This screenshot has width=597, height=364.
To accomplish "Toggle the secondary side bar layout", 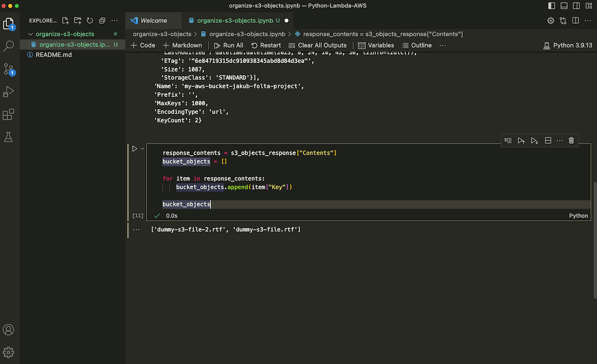I will (576, 5).
